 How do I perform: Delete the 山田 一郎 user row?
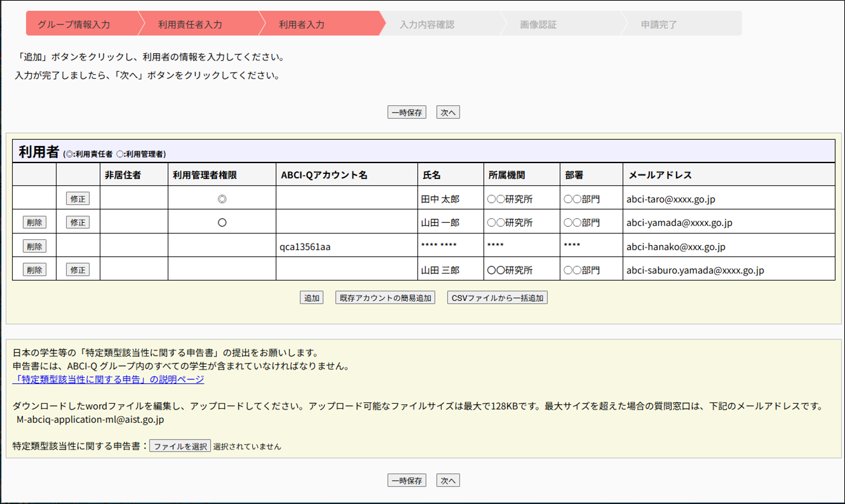point(34,222)
